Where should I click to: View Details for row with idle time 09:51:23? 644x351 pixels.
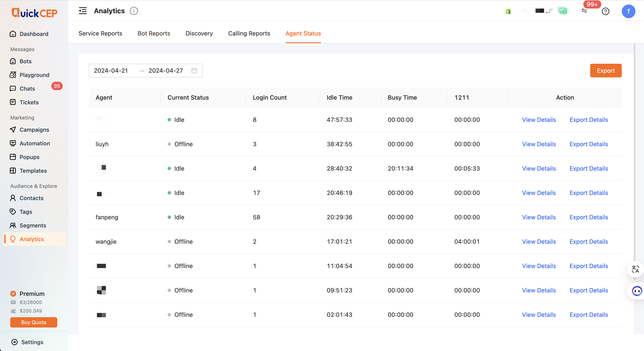(539, 290)
